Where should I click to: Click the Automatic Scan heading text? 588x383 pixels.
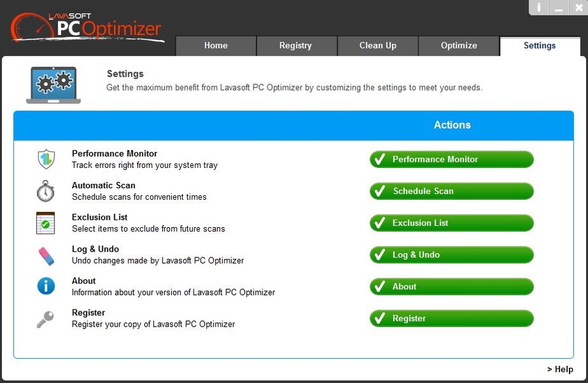[x=103, y=185]
